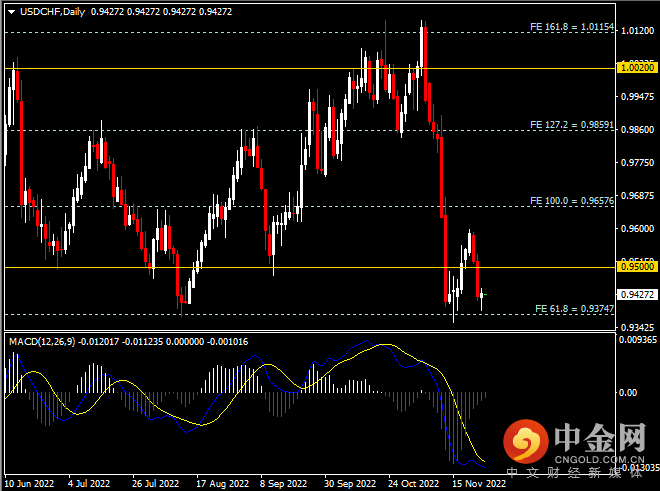Select the FE 161.8 Fibonacci level label
This screenshot has height=491, width=660.
[571, 25]
